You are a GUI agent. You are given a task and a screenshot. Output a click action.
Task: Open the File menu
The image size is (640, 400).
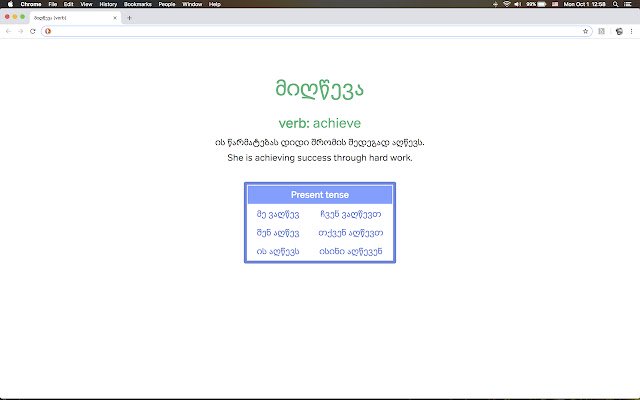click(53, 4)
